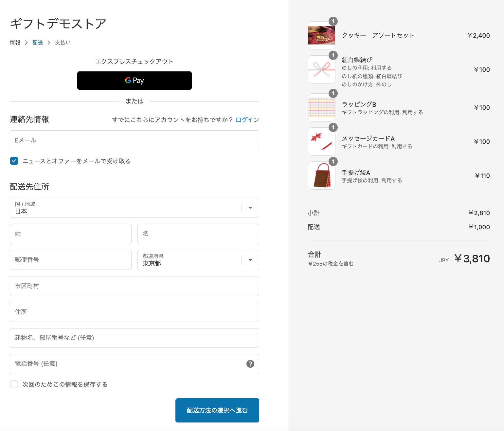Click the Message Card A thumbnail
This screenshot has height=431, width=504.
321,141
